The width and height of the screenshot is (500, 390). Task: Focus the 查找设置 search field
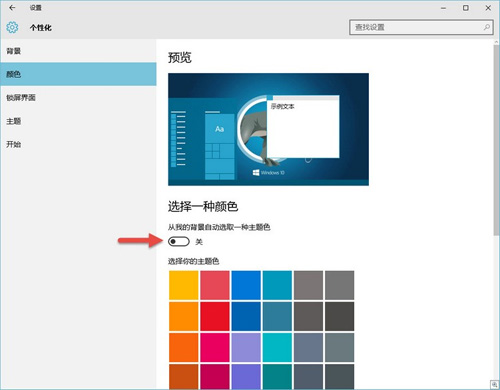click(x=421, y=27)
